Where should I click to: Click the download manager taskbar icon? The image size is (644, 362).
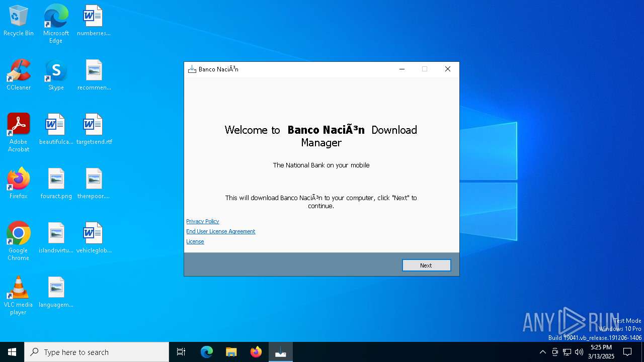pos(281,352)
